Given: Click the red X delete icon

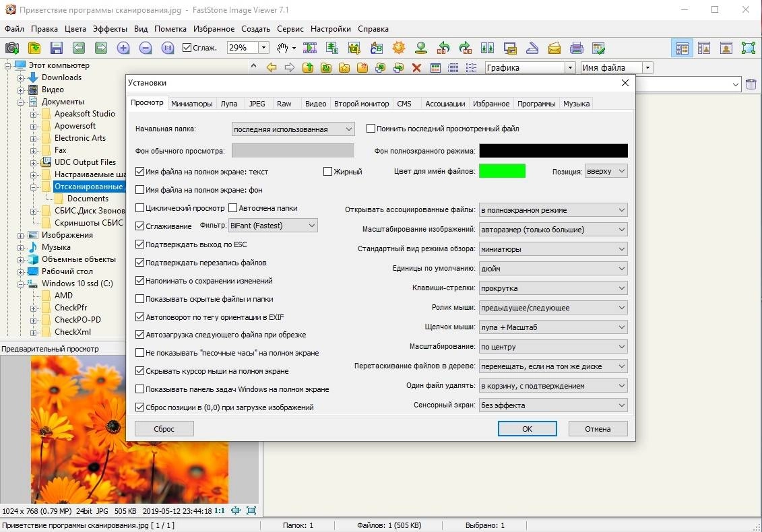Looking at the screenshot, I should tap(416, 68).
